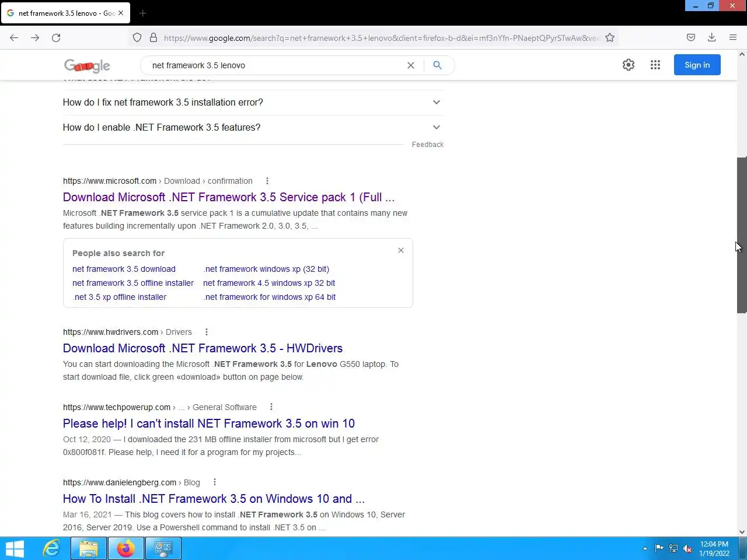Grab the page vertical scrollbar thumb
This screenshot has width=747, height=560.
[742, 235]
